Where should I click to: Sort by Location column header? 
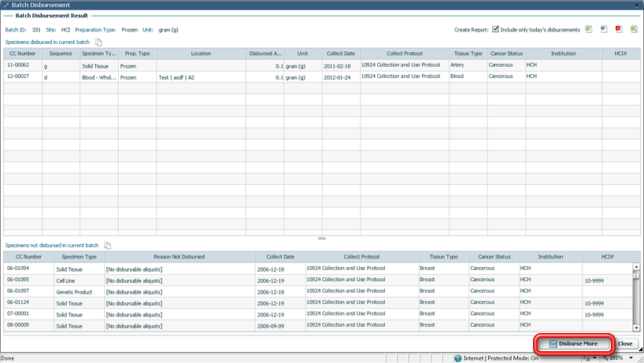[201, 54]
